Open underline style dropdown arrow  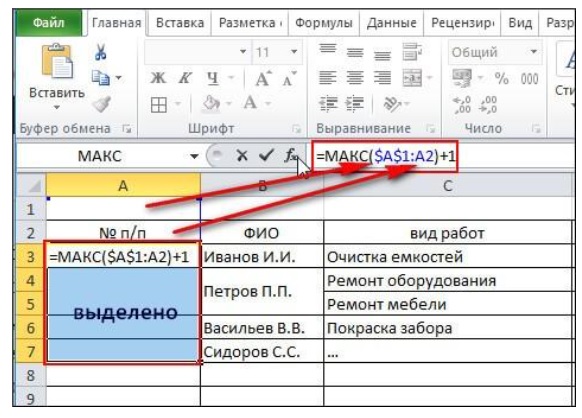(231, 78)
